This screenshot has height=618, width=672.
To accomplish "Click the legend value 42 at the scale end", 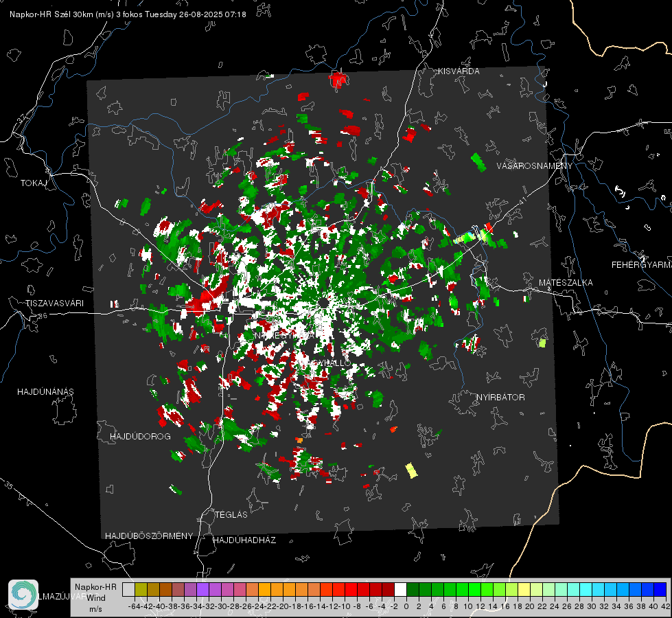I will tap(666, 606).
